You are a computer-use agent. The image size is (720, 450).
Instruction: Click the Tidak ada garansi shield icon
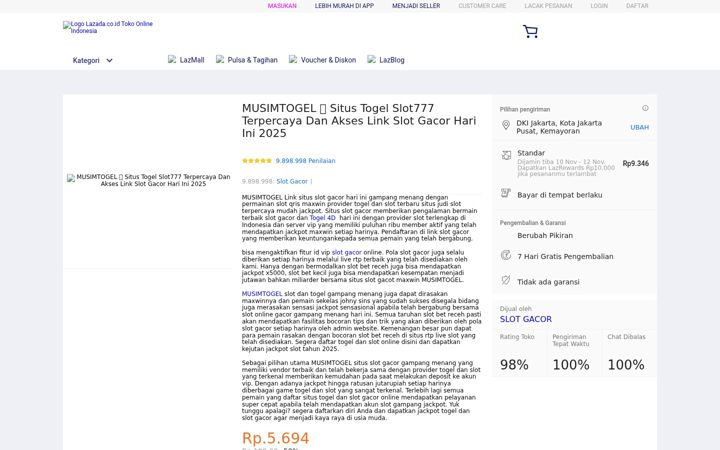tap(506, 280)
